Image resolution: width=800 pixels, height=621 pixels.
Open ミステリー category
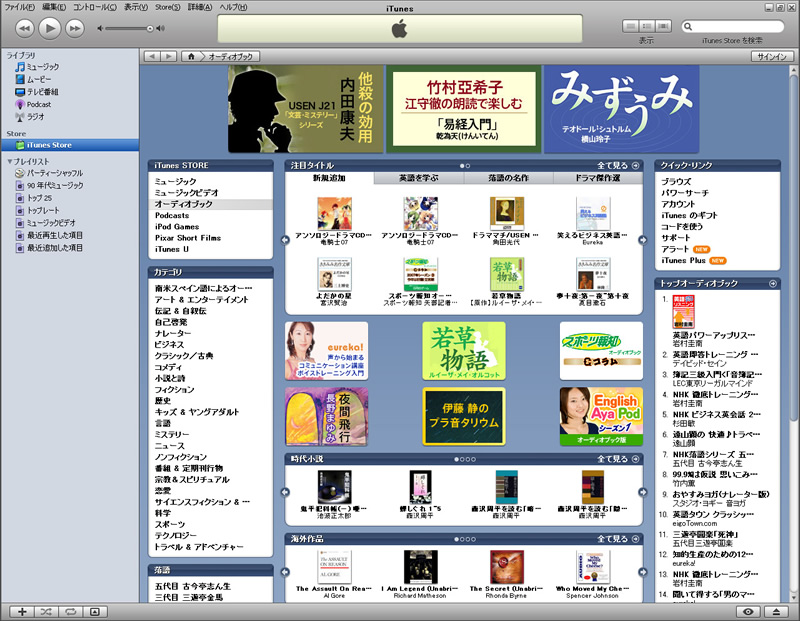[x=172, y=434]
